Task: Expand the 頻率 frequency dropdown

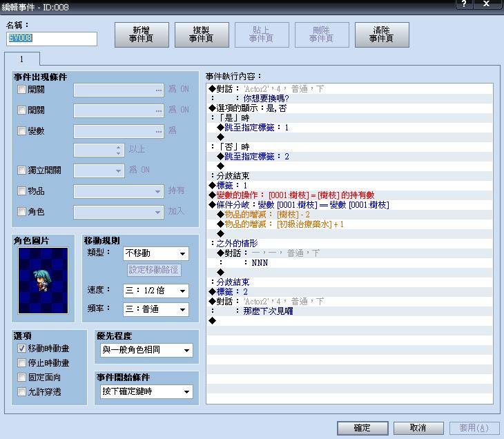Action: click(x=156, y=309)
